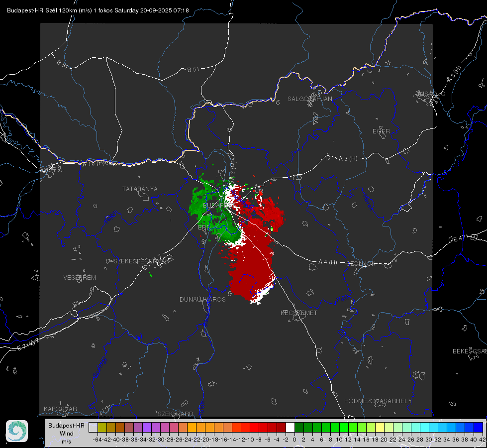Click the olive -64 m/s legend swatch

click(x=102, y=427)
